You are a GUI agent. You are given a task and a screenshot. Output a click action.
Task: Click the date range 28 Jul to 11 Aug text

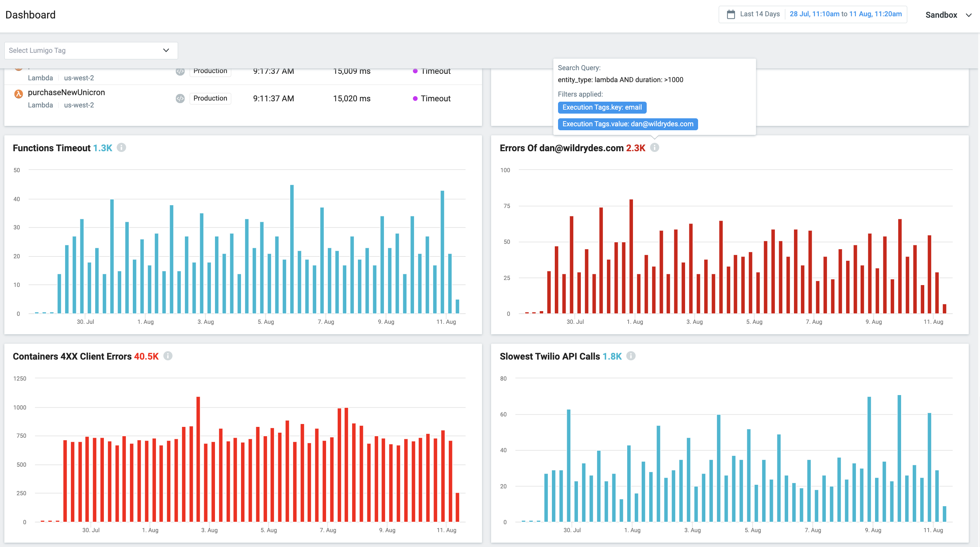pyautogui.click(x=845, y=14)
